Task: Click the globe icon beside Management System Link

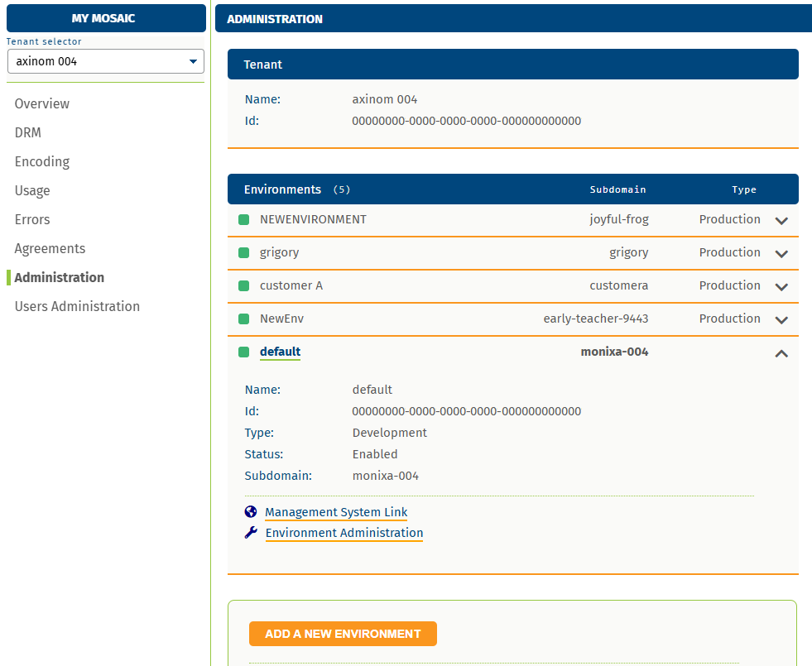Action: click(251, 512)
